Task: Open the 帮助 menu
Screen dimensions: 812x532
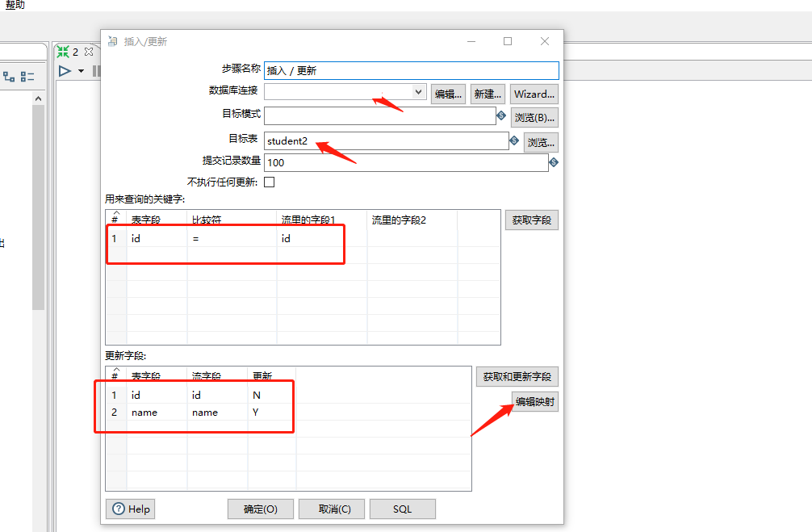Action: pyautogui.click(x=15, y=5)
